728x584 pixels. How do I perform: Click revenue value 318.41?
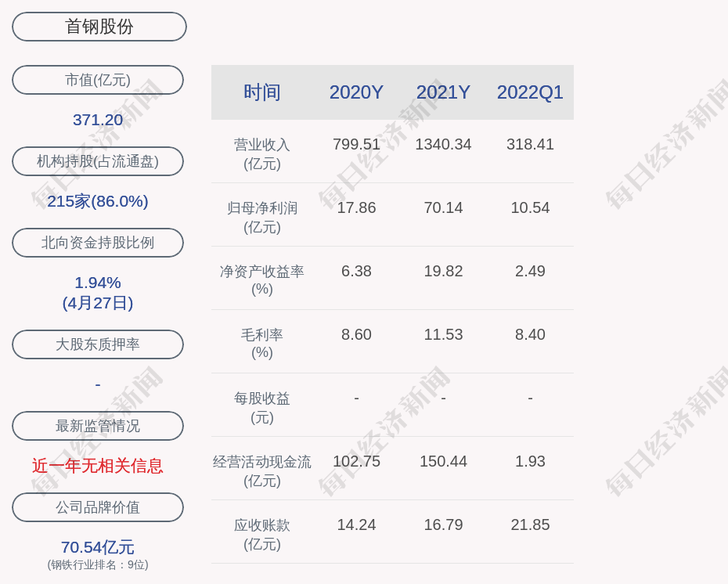[x=530, y=144]
